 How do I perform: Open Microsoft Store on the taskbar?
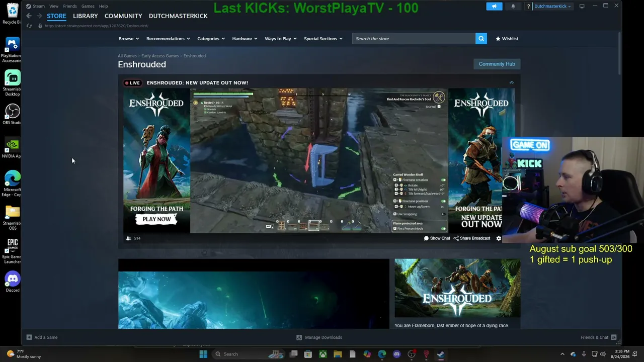[x=308, y=354]
